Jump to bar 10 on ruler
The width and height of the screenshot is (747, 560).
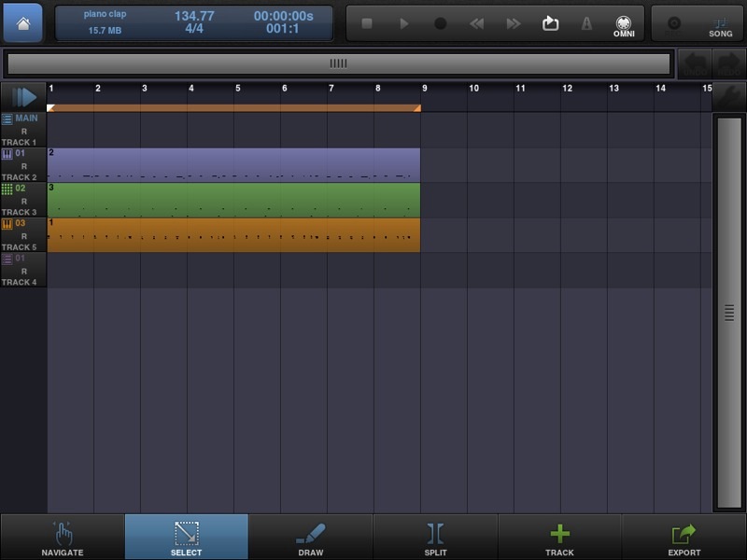(473, 88)
